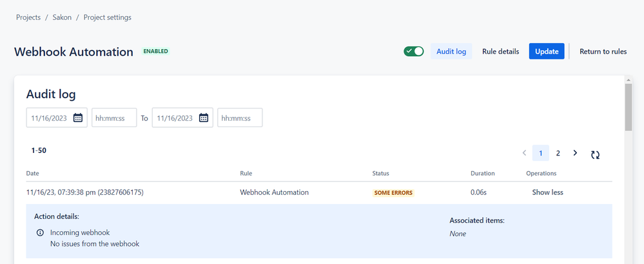The height and width of the screenshot is (264, 644).
Task: Click the start date field 11/16/2023
Action: (x=57, y=117)
